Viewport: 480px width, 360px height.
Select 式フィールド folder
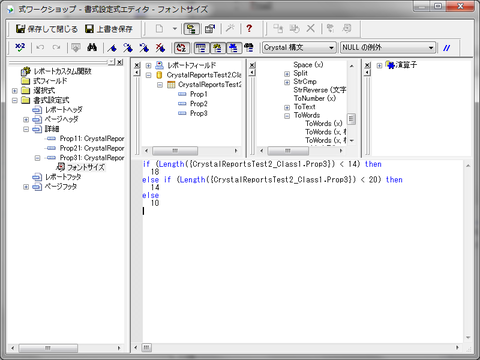coord(50,81)
